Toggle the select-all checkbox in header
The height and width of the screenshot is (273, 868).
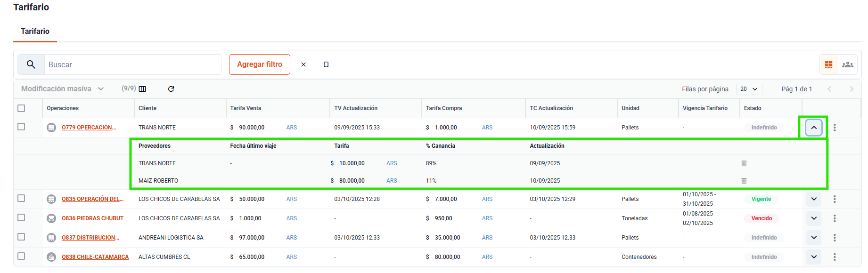point(21,108)
